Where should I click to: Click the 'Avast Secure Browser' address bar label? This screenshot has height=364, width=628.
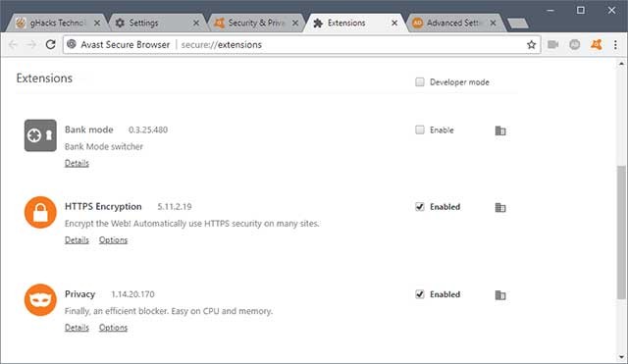[125, 44]
